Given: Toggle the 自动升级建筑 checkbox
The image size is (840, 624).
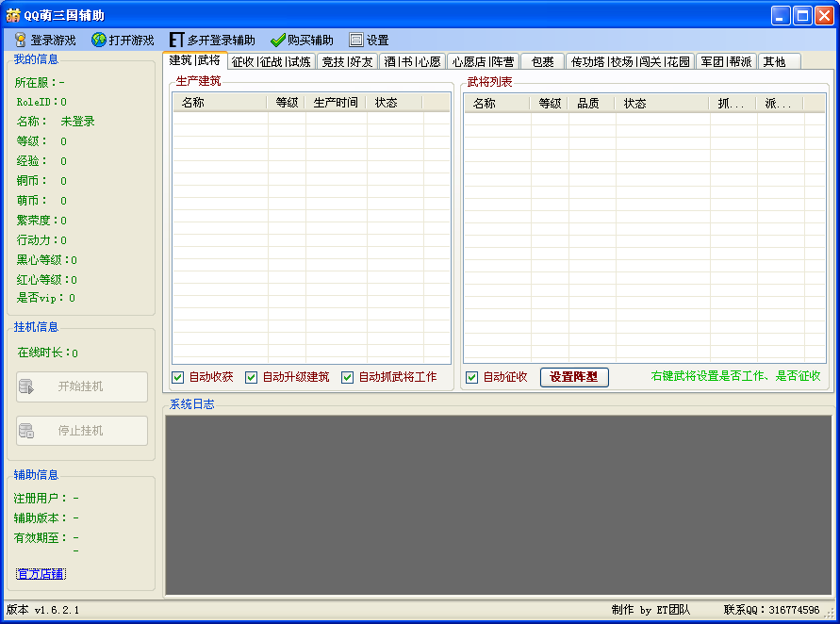Looking at the screenshot, I should click(251, 378).
